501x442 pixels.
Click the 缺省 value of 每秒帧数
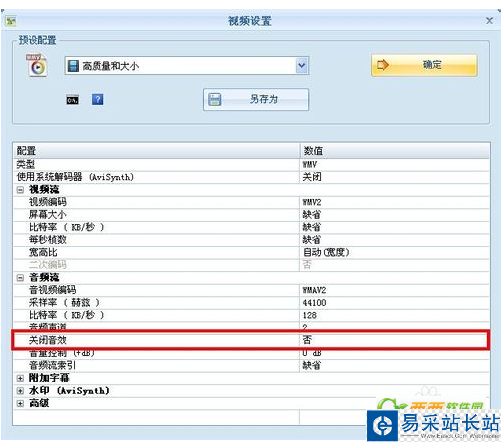tap(312, 240)
